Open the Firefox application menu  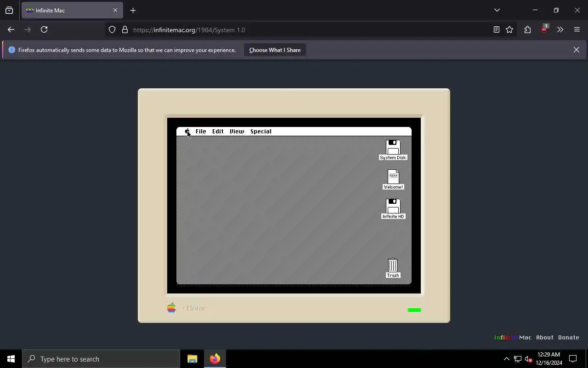(577, 29)
